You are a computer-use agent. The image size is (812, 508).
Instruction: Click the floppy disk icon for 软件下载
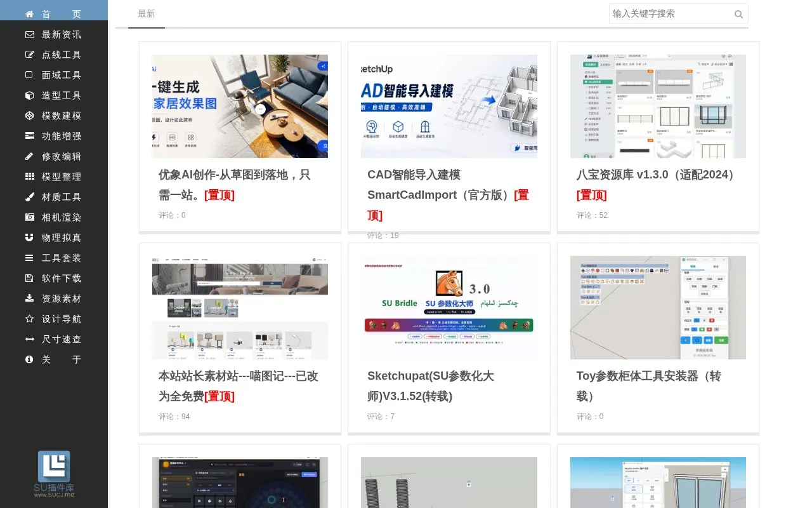click(29, 278)
